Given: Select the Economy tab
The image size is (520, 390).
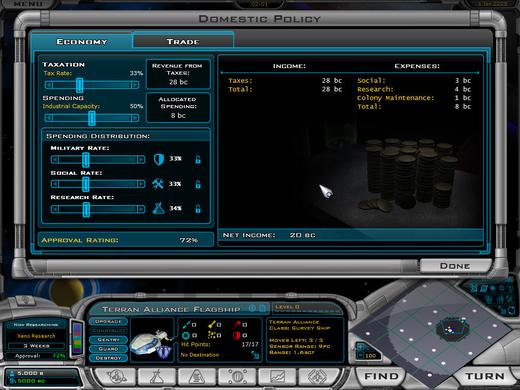Looking at the screenshot, I should [82, 41].
